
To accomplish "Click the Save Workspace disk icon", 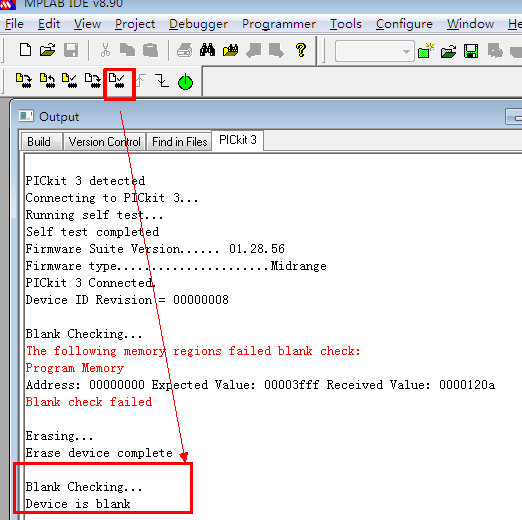I will click(x=471, y=51).
